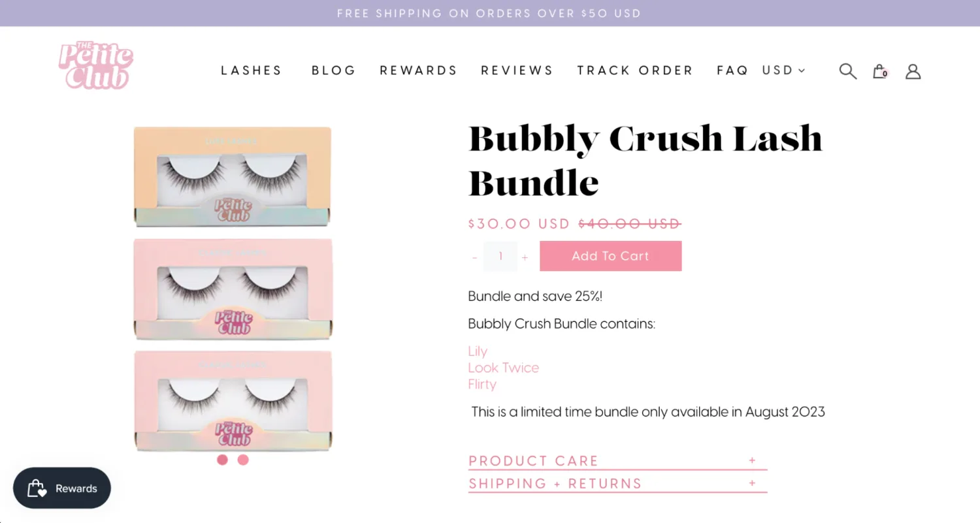980x523 pixels.
Task: Open the Rewards widget button
Action: point(62,488)
